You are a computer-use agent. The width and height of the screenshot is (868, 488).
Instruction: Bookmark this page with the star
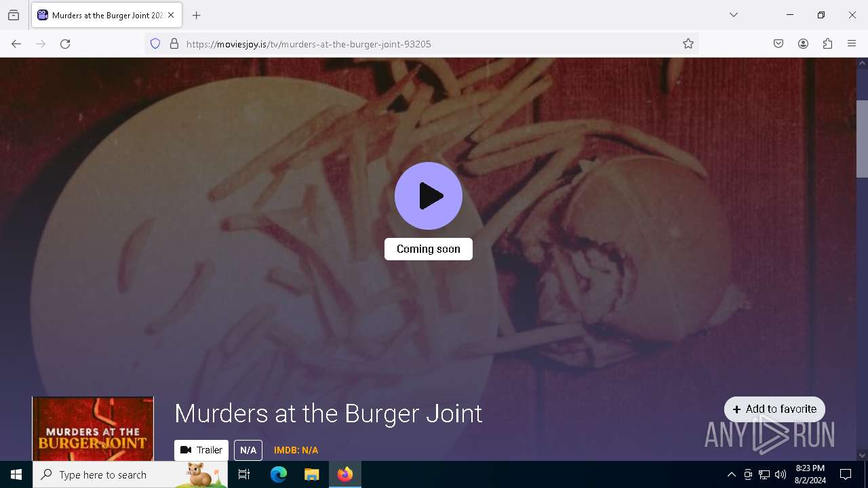pyautogui.click(x=688, y=44)
